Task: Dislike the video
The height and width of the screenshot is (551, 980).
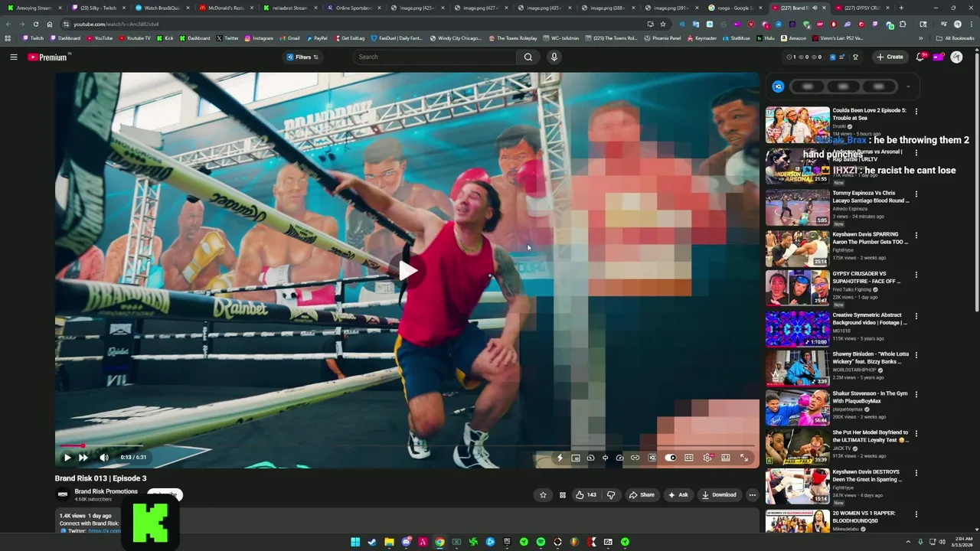Action: click(x=611, y=495)
